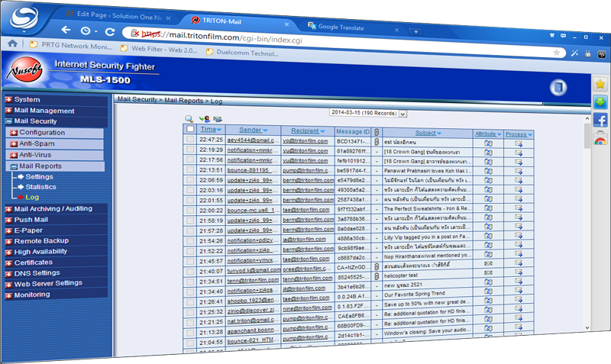611x364 pixels.
Task: Toggle select-all checkbox in table header
Action: pos(189,129)
